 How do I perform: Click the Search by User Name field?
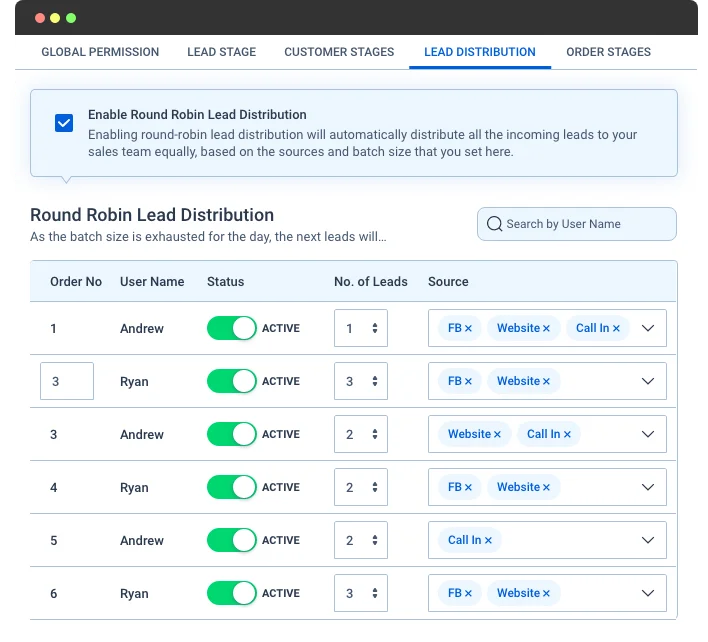click(585, 224)
